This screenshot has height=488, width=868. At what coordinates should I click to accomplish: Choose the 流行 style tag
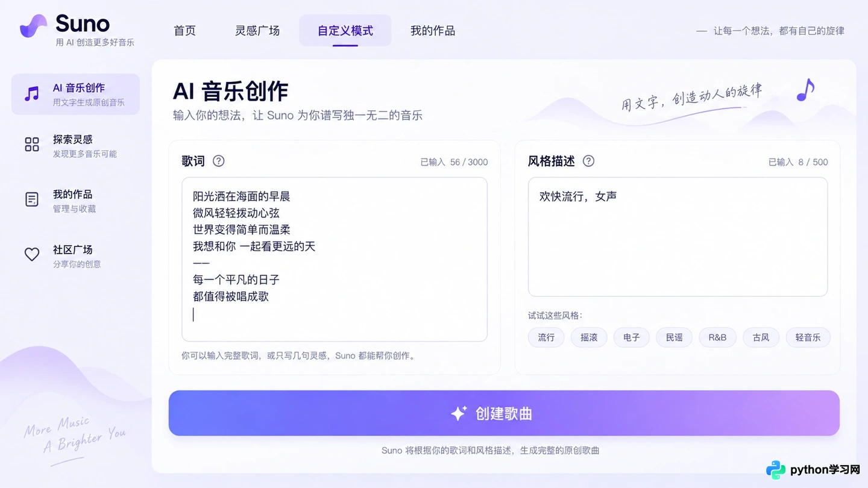click(546, 337)
